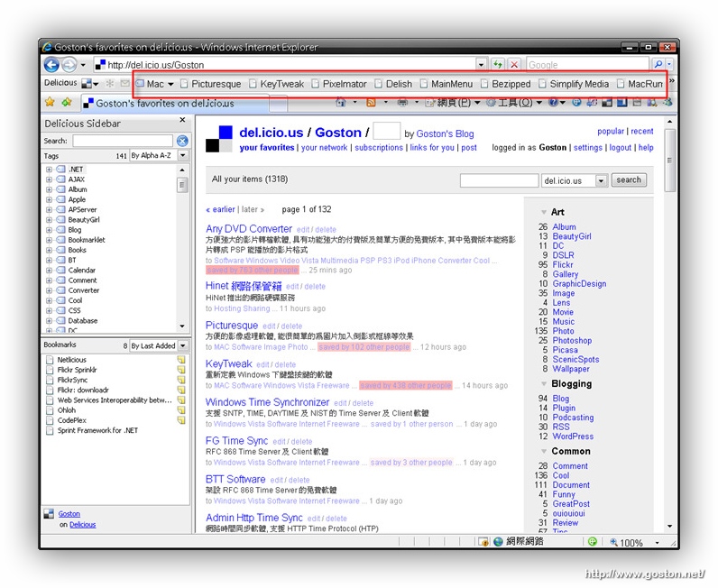
Task: Click the zoom magnifier icon in status bar
Action: (613, 542)
